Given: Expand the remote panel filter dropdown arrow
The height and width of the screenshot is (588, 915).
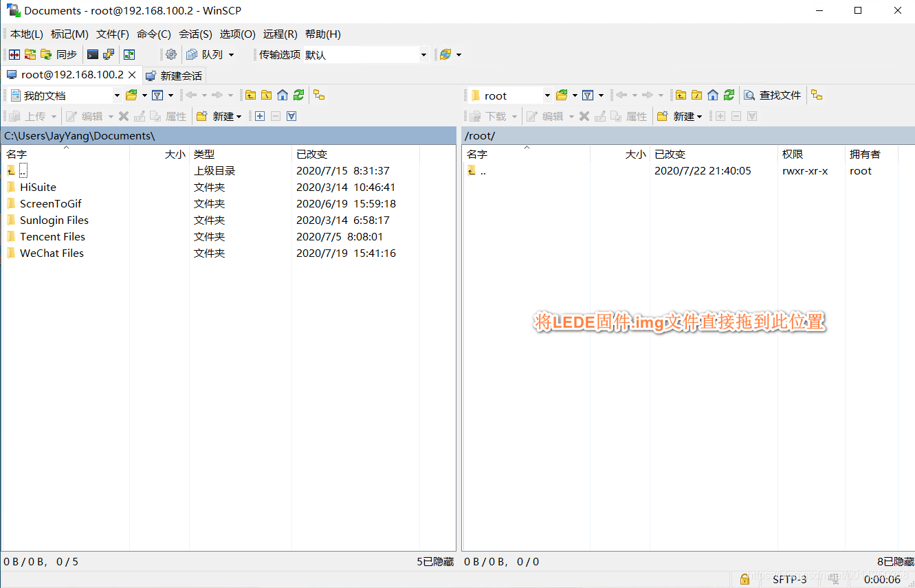Looking at the screenshot, I should (601, 95).
